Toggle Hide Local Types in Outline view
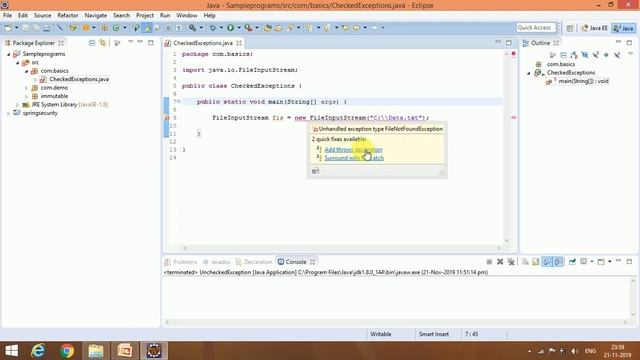 pyautogui.click(x=617, y=54)
